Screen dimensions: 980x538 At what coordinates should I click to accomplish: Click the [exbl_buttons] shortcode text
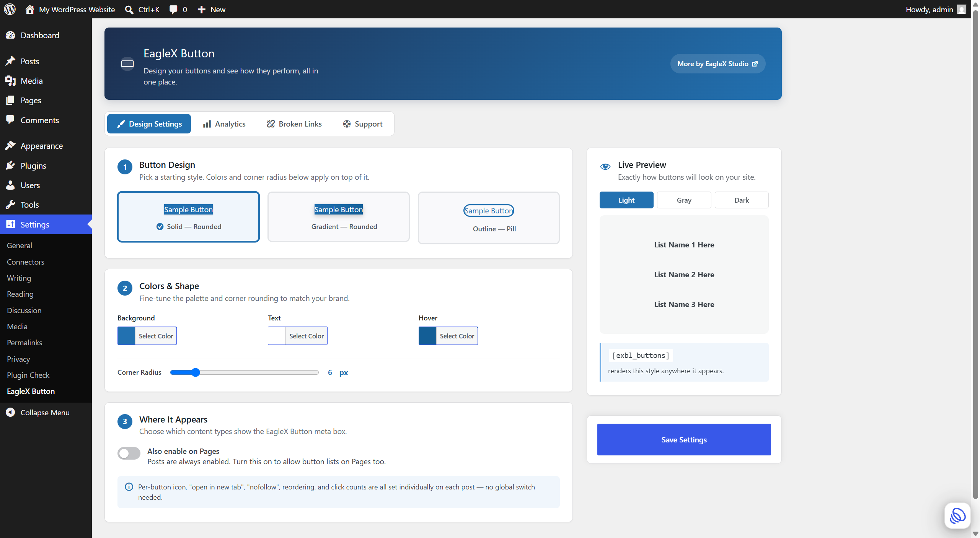click(x=641, y=355)
